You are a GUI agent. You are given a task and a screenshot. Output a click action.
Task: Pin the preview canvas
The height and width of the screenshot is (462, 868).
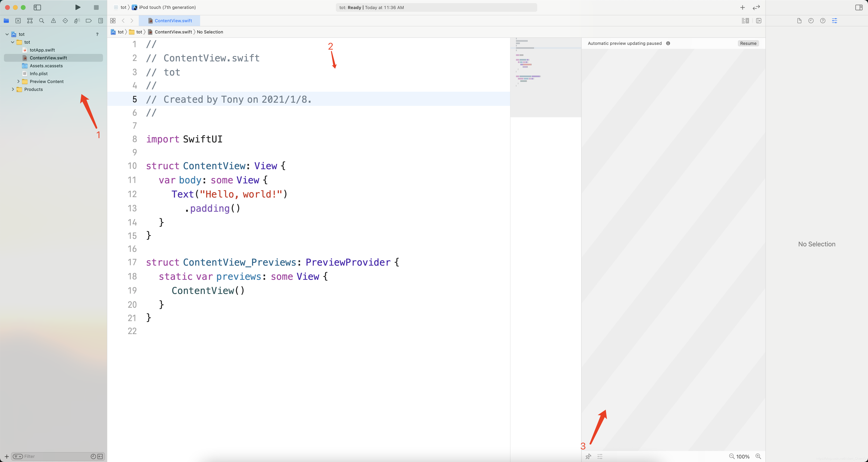coord(588,456)
